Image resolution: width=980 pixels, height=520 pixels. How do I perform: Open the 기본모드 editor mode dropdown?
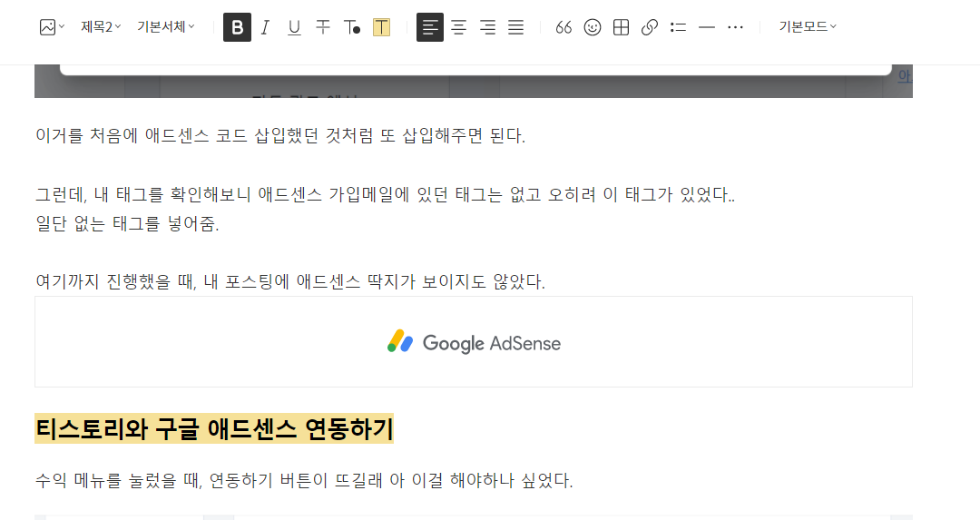click(808, 27)
